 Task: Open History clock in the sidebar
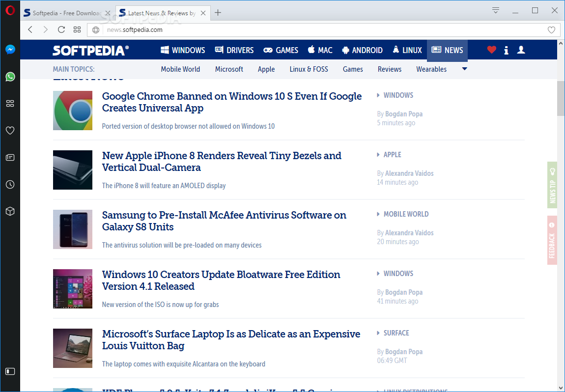tap(10, 185)
